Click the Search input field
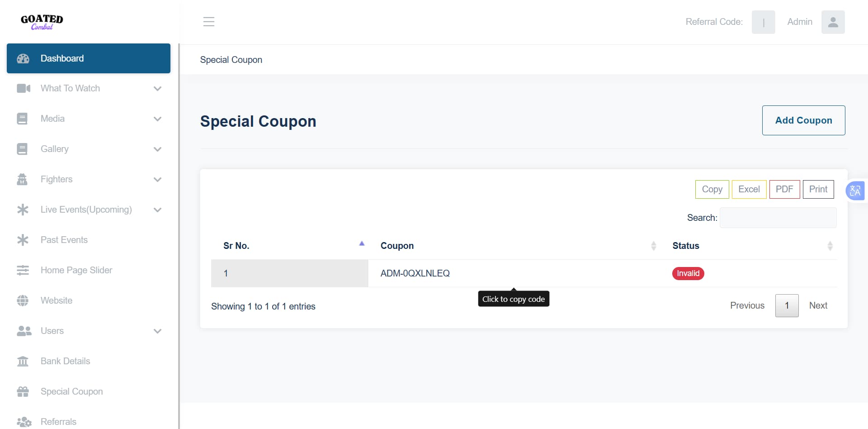 coord(778,218)
